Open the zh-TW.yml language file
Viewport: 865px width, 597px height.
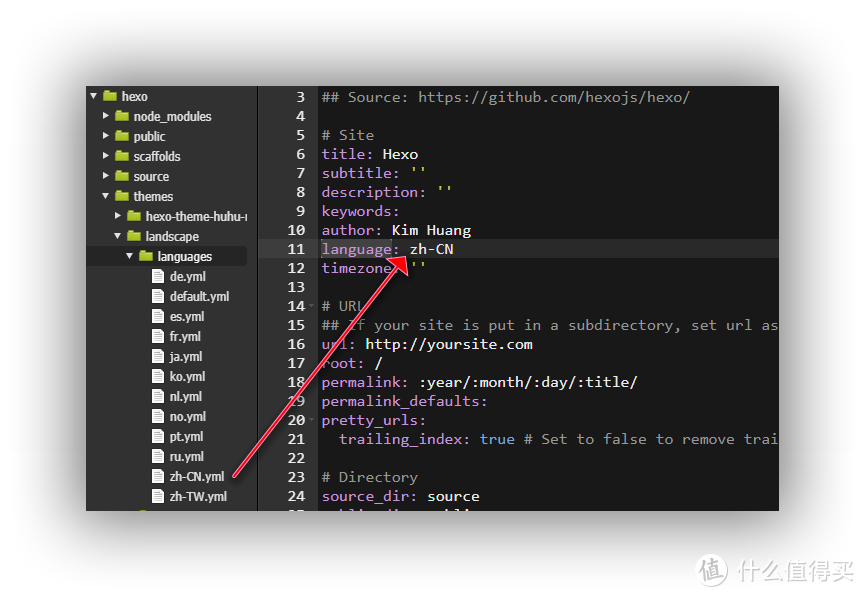tap(198, 497)
